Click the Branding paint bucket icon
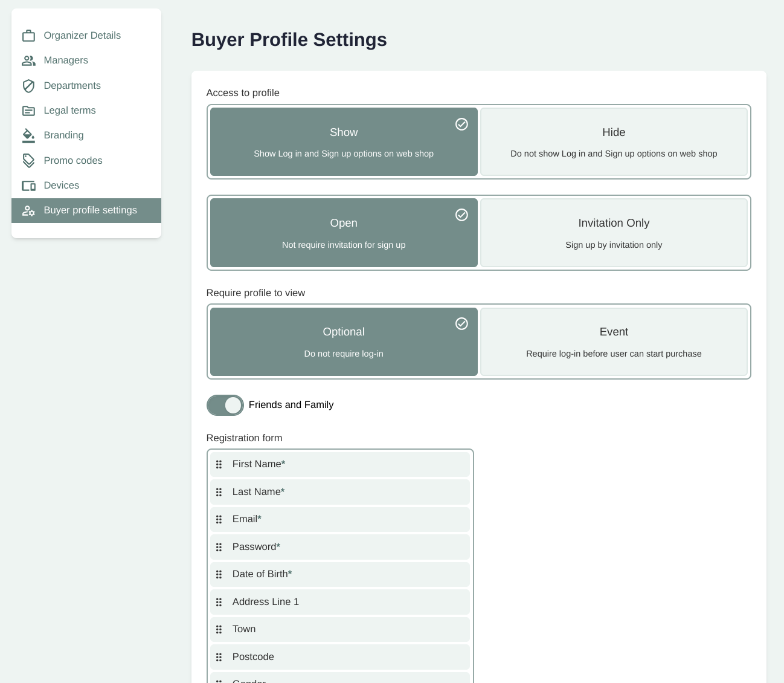784x683 pixels. point(28,135)
